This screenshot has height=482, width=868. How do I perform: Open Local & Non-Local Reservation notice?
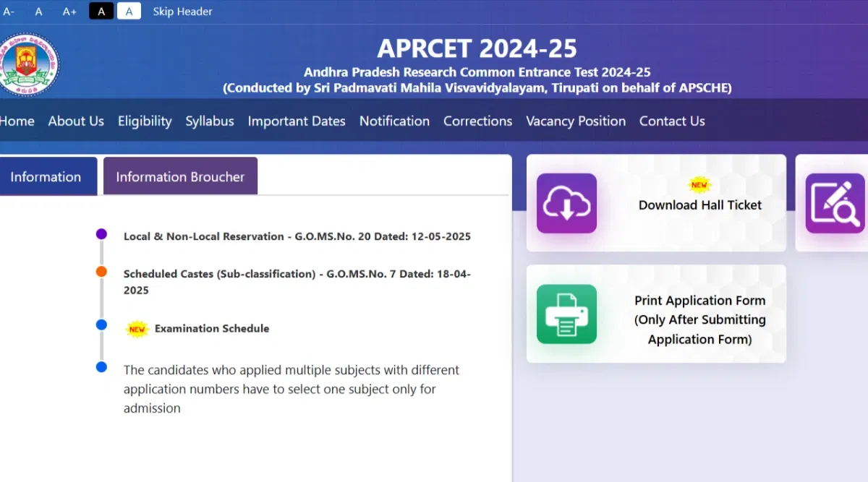coord(297,236)
